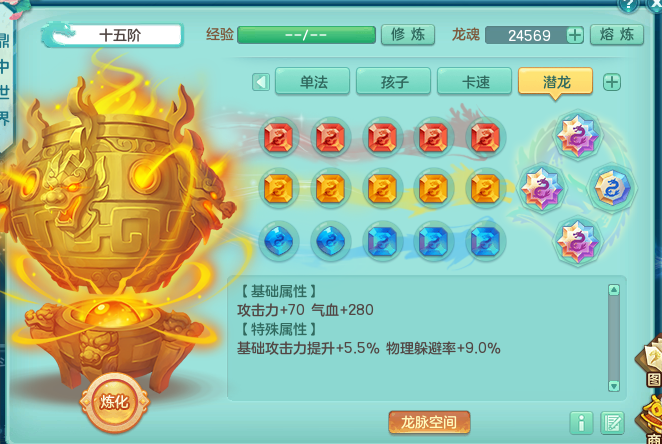Select the last orange dragon gem in row

[x=485, y=189]
